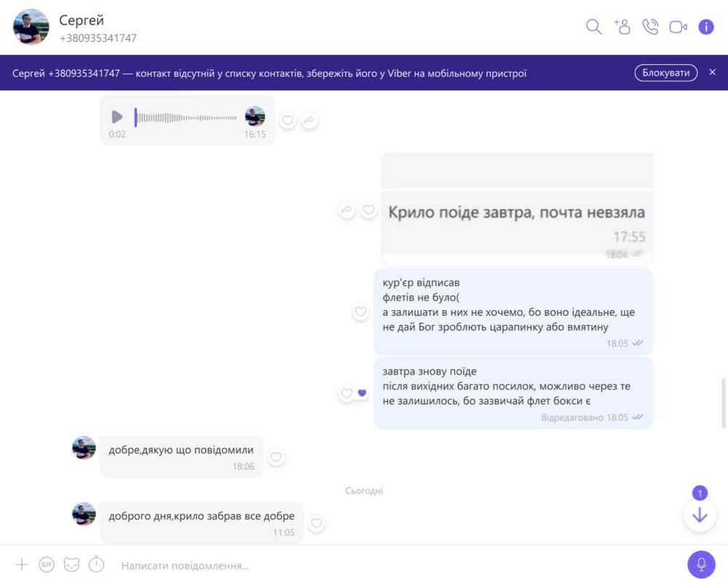Open the search in chat icon

pyautogui.click(x=593, y=27)
